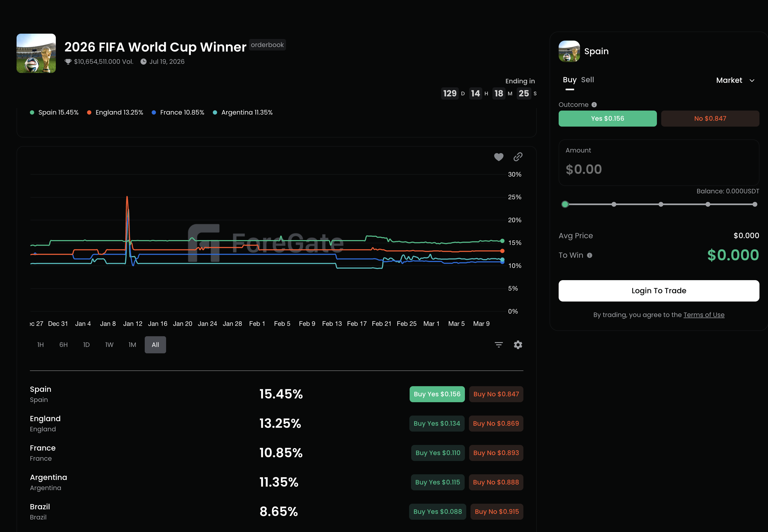Open the Market order type dropdown

click(x=735, y=80)
